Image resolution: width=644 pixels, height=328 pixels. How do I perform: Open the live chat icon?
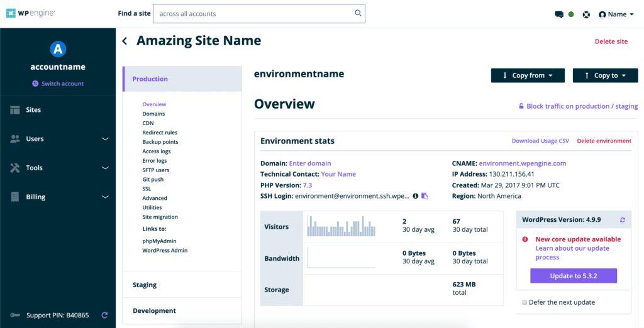[559, 14]
